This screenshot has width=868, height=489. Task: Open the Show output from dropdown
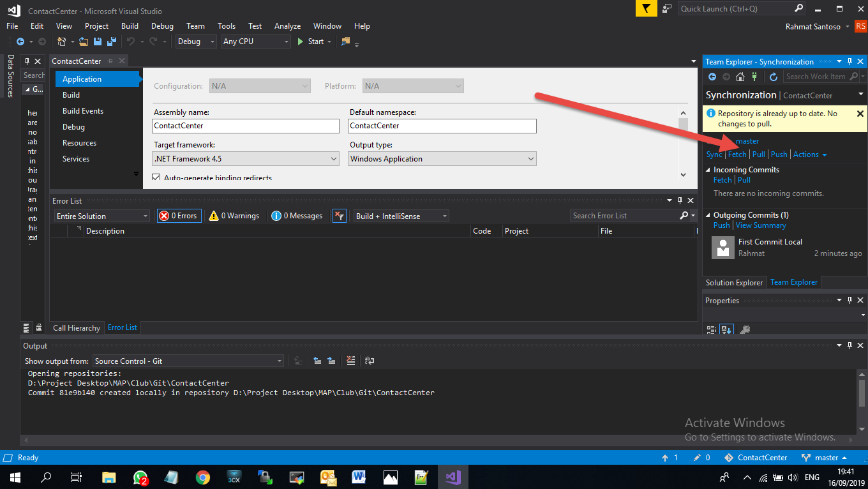188,361
